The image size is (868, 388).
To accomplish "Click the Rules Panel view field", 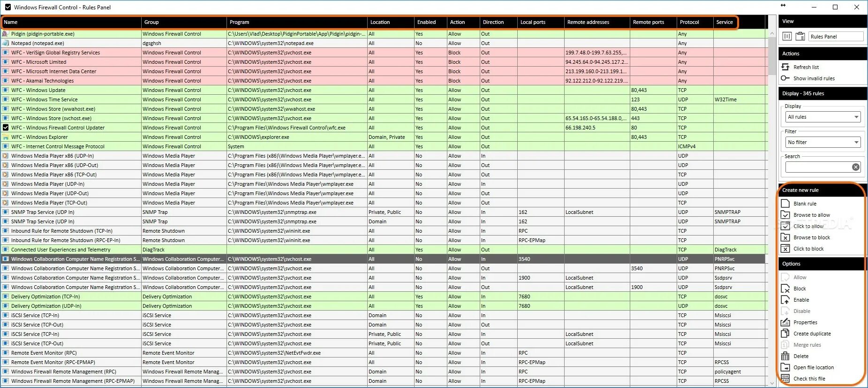I will click(x=836, y=36).
